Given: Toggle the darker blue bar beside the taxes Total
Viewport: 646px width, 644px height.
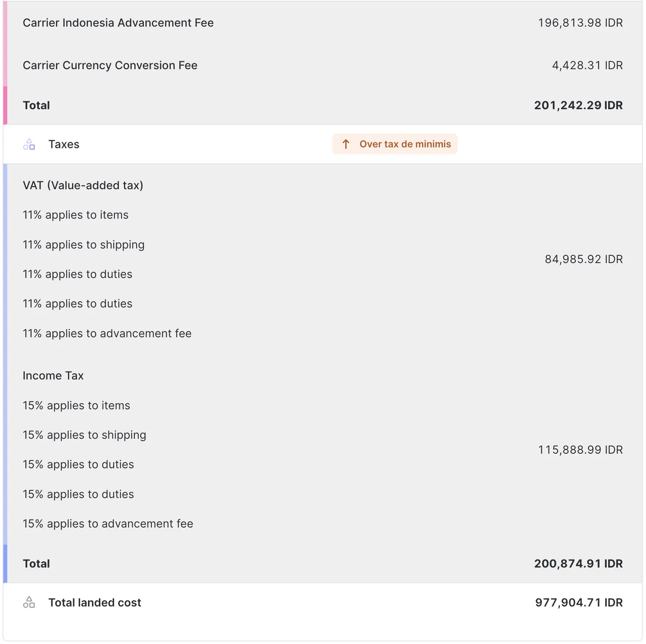Looking at the screenshot, I should click(6, 564).
